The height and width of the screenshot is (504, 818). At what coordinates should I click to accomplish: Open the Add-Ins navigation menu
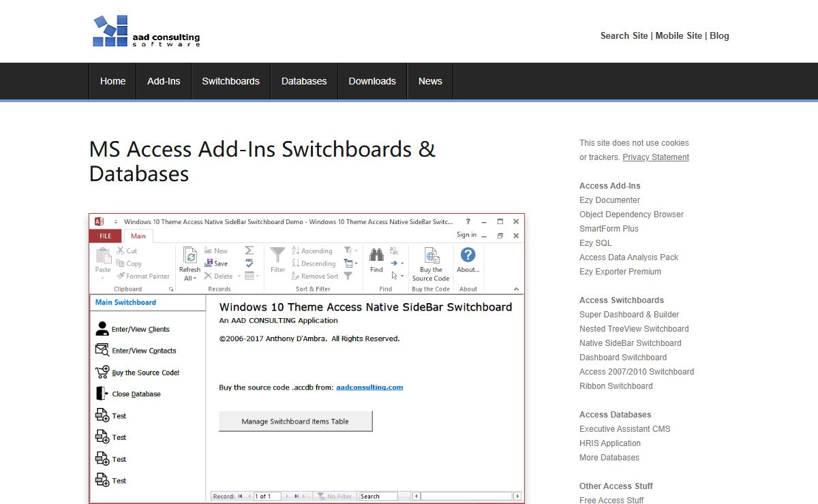coord(164,81)
